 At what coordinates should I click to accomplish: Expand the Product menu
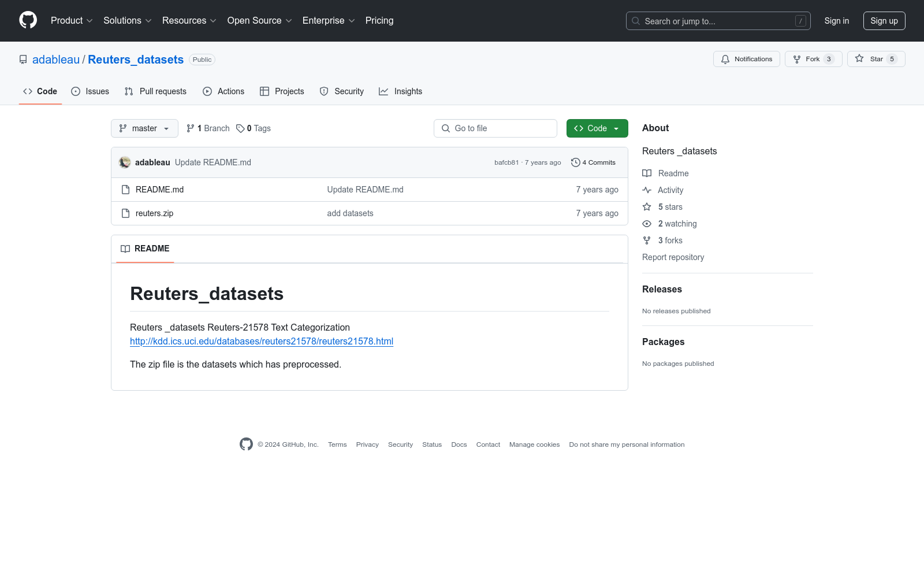(x=72, y=21)
